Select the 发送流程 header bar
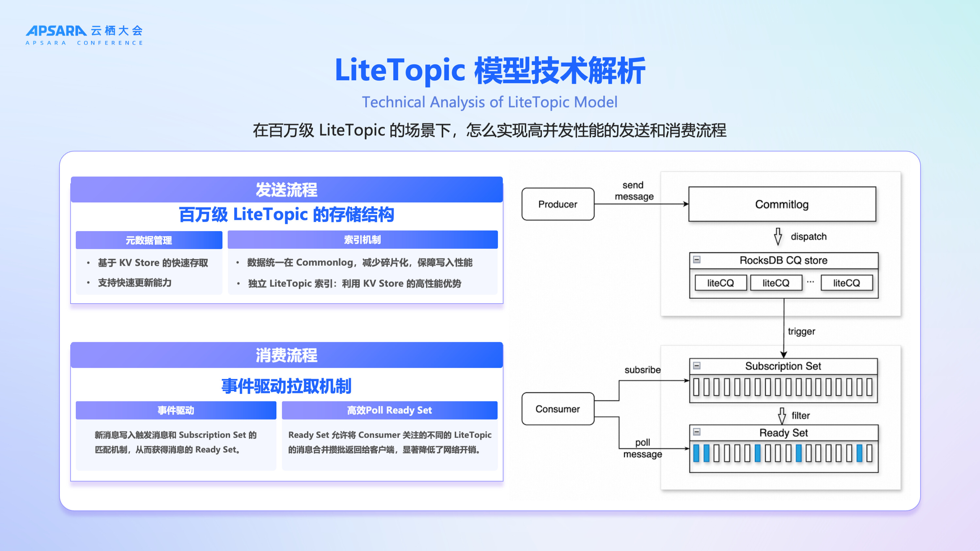Viewport: 980px width, 551px height. [x=286, y=189]
